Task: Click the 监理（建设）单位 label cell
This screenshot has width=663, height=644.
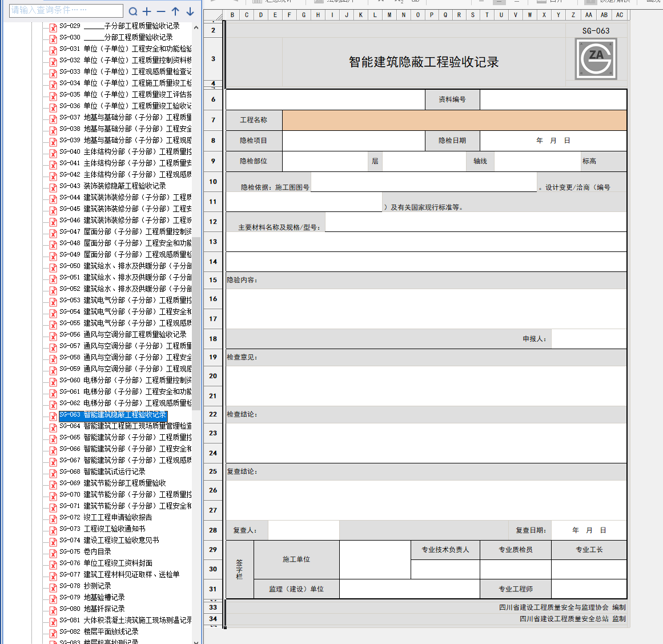Action: pyautogui.click(x=296, y=589)
